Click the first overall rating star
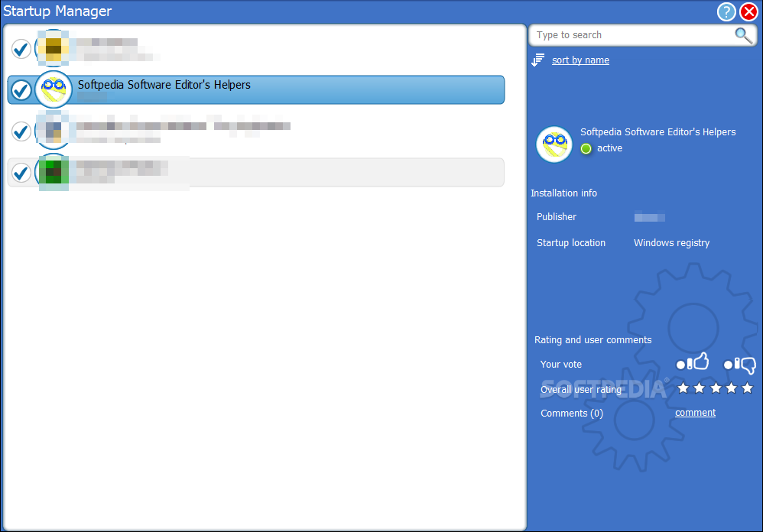 [x=683, y=388]
